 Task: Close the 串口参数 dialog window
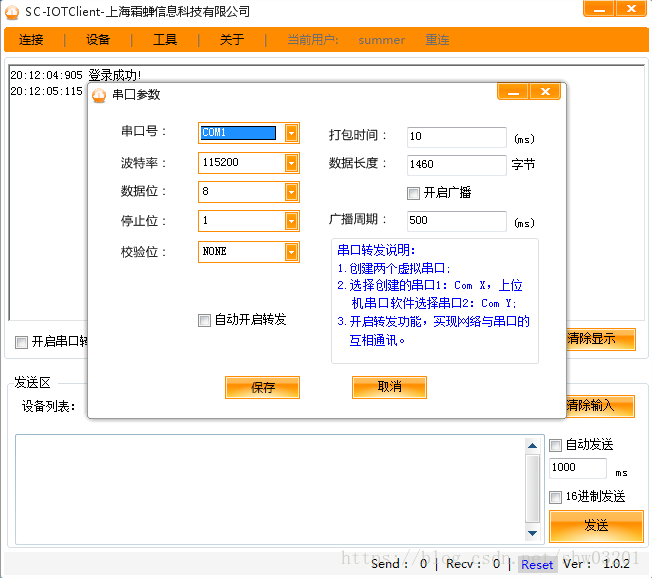coord(545,92)
